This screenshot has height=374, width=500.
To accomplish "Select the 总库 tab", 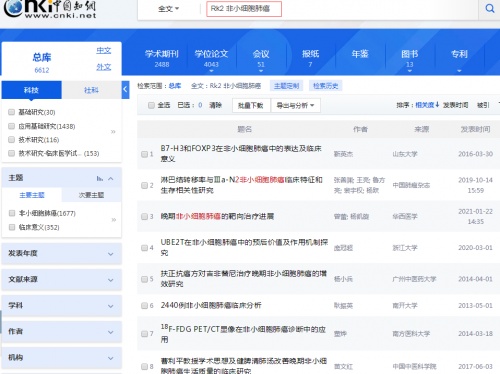I will pyautogui.click(x=42, y=62).
